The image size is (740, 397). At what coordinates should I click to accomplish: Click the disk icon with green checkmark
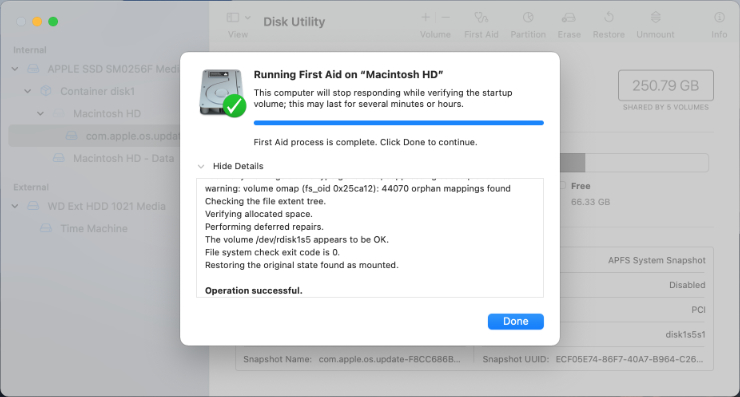tap(222, 93)
